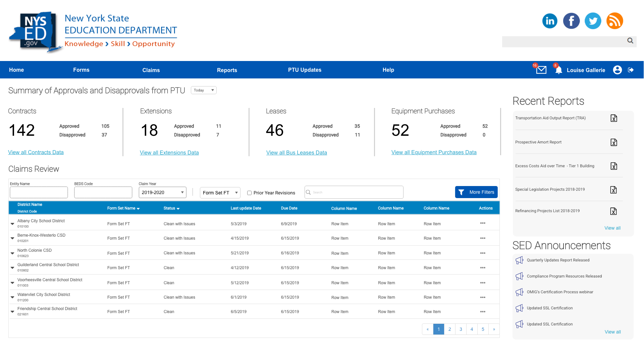Click the RSS feed icon
The width and height of the screenshot is (644, 362).
click(614, 21)
